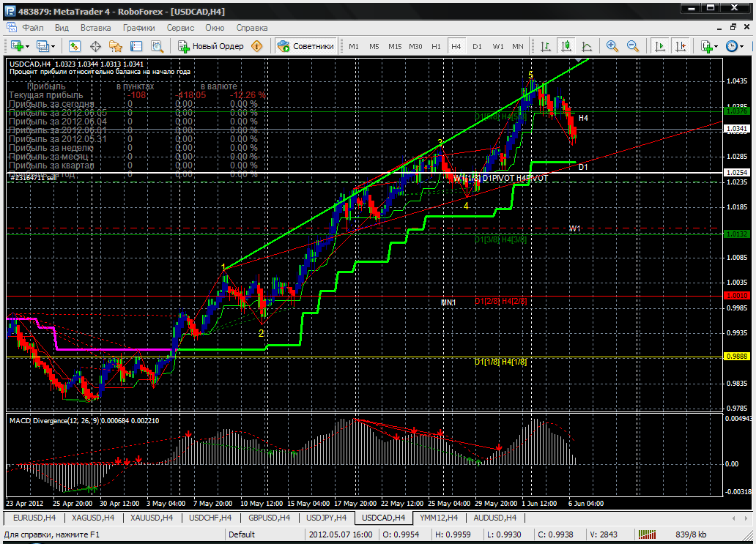Click the red 1.0010 level label
Image resolution: width=756 pixels, height=544 pixels.
(x=737, y=295)
